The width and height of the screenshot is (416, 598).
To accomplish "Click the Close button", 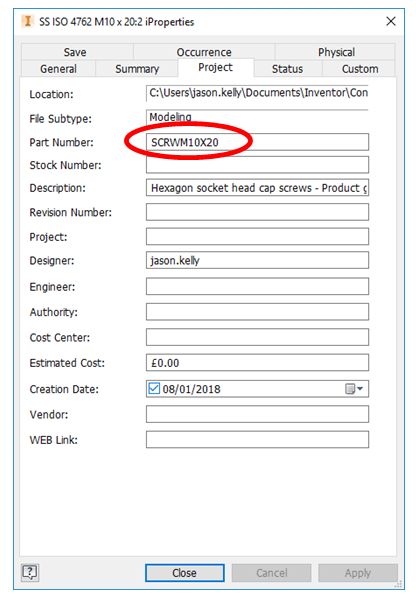I will coord(185,573).
